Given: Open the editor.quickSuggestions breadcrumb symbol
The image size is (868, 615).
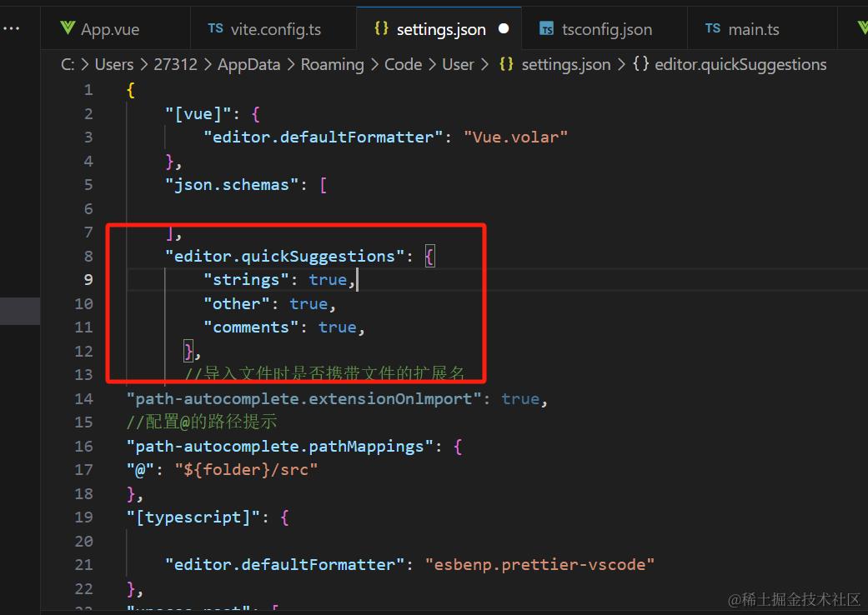Looking at the screenshot, I should coord(740,65).
